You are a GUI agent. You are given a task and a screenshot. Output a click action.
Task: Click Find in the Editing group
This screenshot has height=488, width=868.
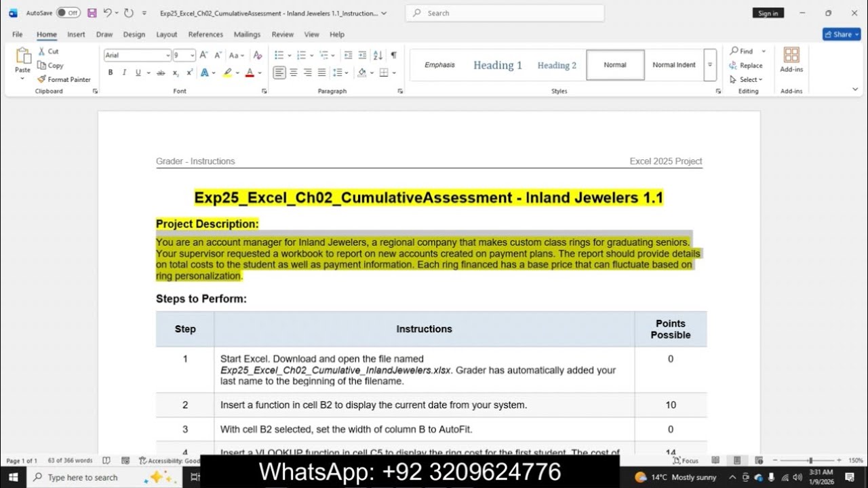741,51
